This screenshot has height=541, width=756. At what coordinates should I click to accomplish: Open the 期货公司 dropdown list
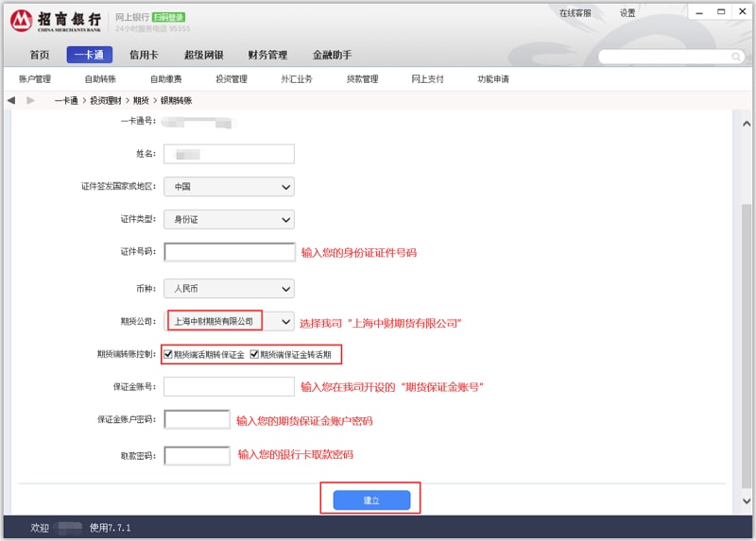tap(286, 322)
